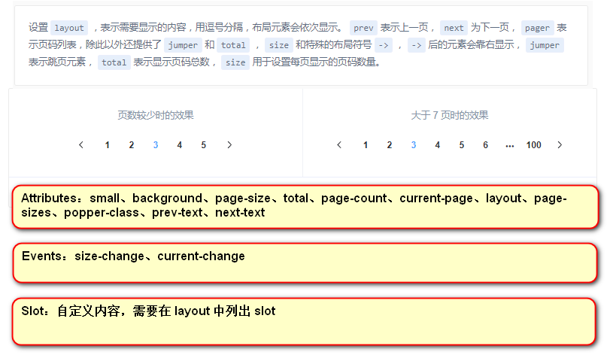Click the heading 页数较少时的效果
Viewport: 610px width, 364px height.
[x=156, y=115]
